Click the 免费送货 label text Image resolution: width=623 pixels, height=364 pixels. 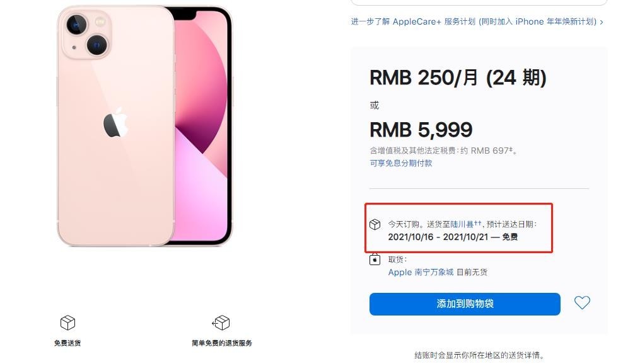(67, 343)
